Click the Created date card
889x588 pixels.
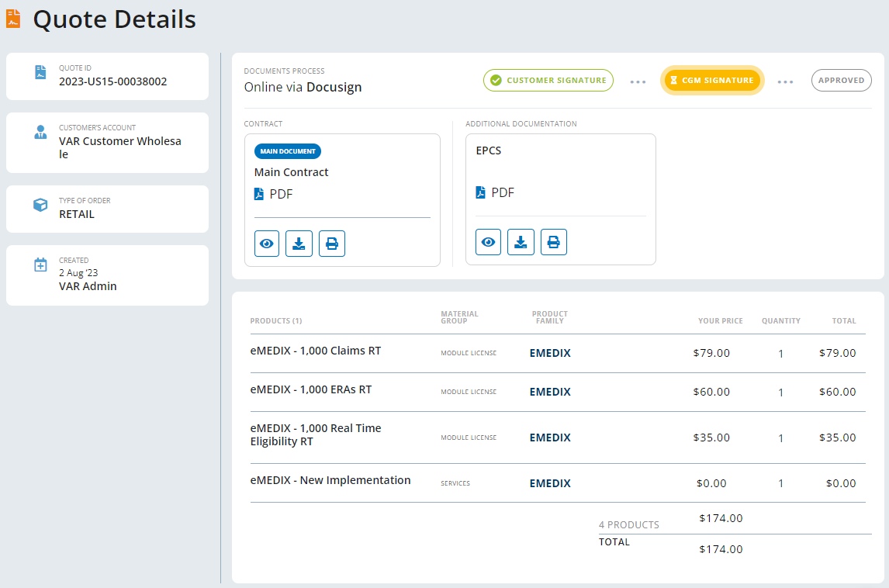[107, 275]
